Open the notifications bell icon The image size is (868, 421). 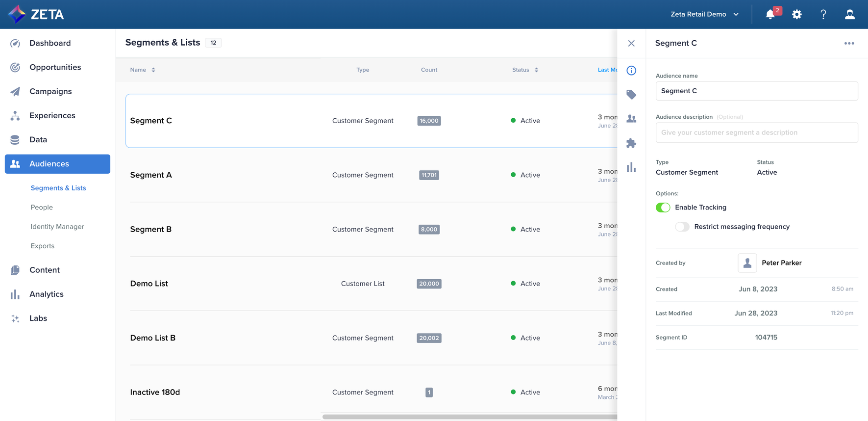click(x=770, y=14)
